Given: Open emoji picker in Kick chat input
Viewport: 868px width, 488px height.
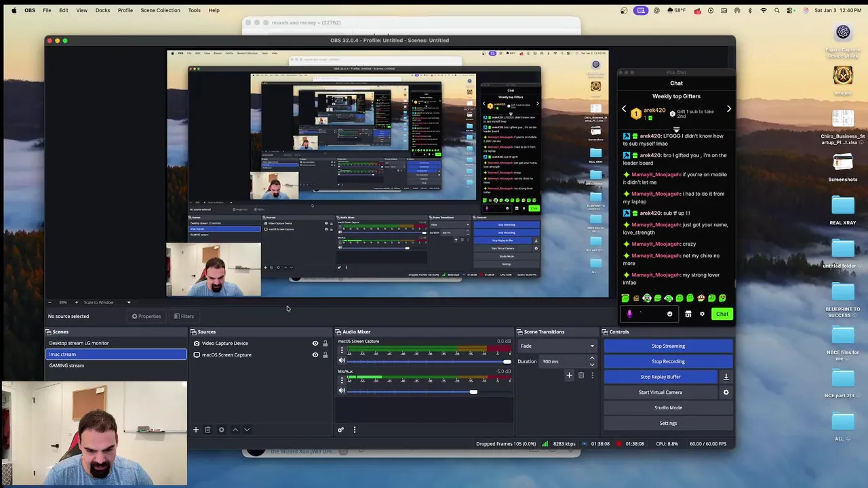Looking at the screenshot, I should pos(669,314).
